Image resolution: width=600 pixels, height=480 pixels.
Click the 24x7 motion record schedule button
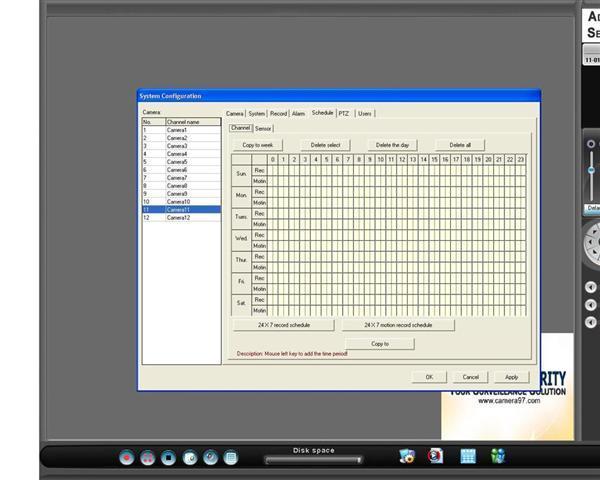coord(398,325)
